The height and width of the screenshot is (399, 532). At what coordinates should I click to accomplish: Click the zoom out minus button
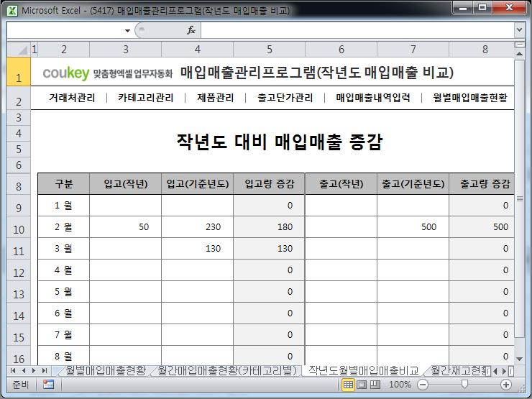423,385
